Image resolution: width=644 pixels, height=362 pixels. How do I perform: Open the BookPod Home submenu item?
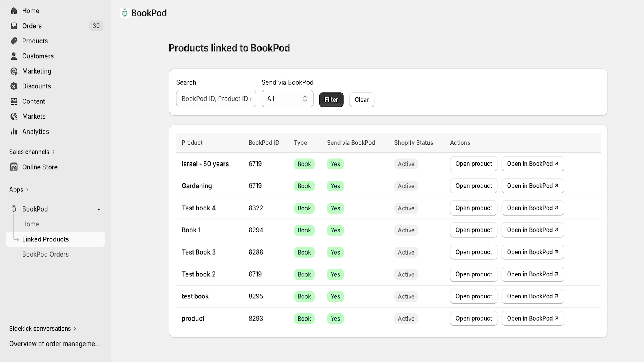31,224
